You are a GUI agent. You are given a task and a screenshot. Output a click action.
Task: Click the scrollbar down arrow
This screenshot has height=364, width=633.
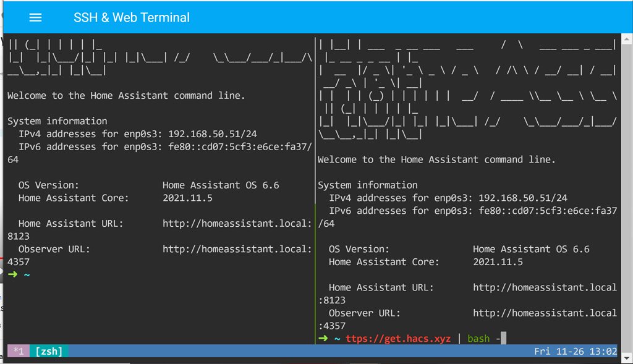(627, 357)
